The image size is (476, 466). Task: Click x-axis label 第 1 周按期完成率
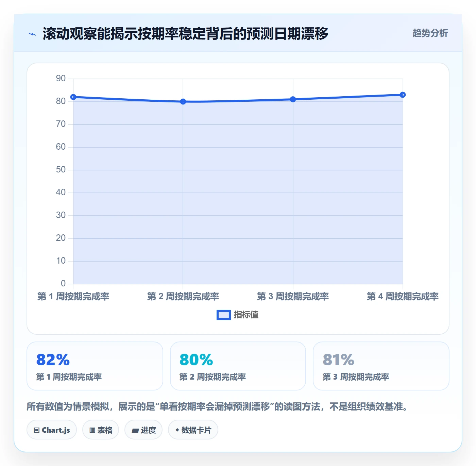pyautogui.click(x=73, y=297)
